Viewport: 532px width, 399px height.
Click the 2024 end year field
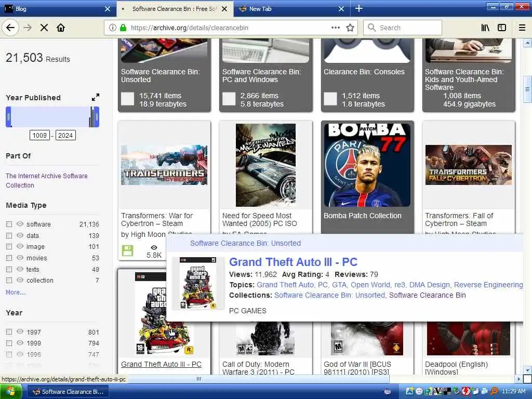click(65, 136)
